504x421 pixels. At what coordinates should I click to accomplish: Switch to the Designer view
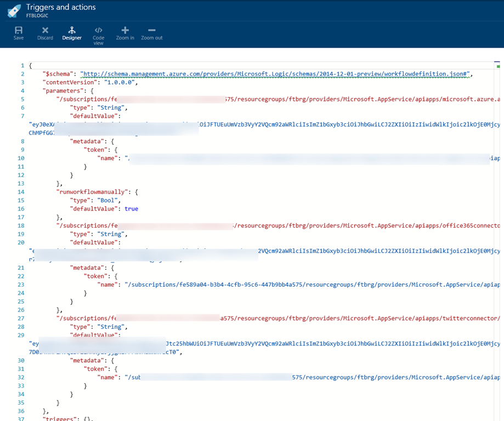72,33
